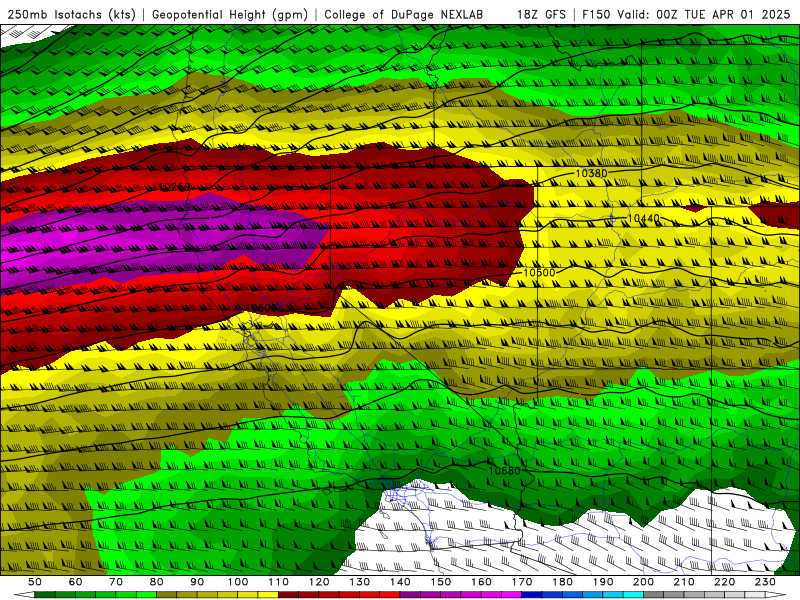Click the 180 knot legend value
This screenshot has height=600, width=800.
coord(563,582)
